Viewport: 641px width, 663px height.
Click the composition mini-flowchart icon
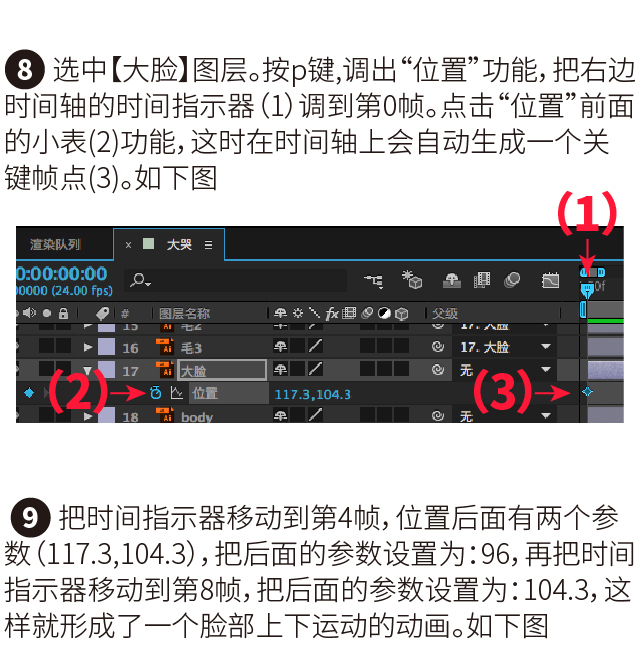point(373,280)
